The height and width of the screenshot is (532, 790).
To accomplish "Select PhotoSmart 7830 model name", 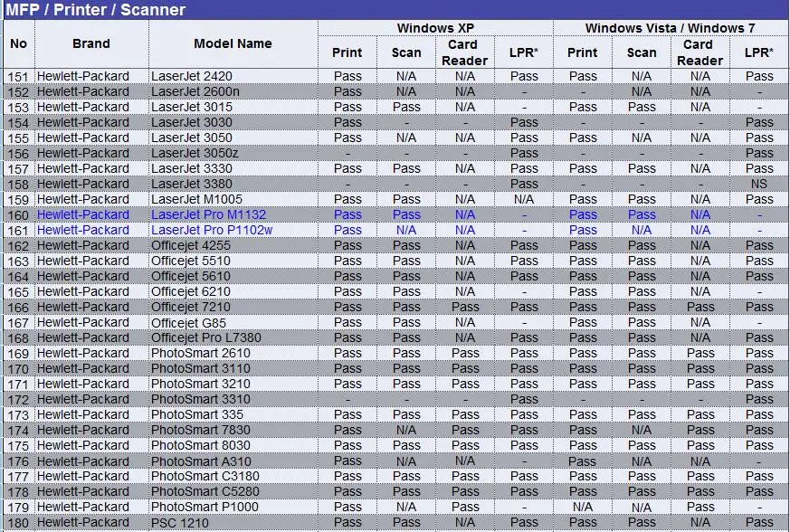I will tap(201, 430).
